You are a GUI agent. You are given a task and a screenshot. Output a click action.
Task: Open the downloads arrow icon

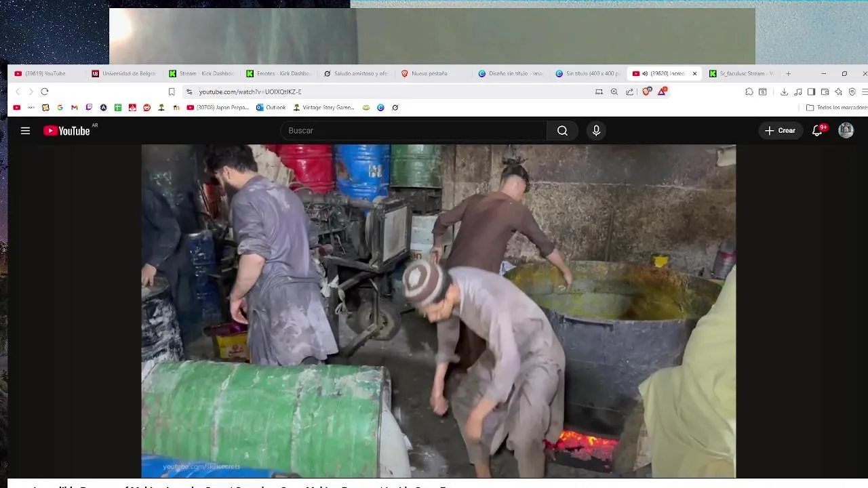785,91
